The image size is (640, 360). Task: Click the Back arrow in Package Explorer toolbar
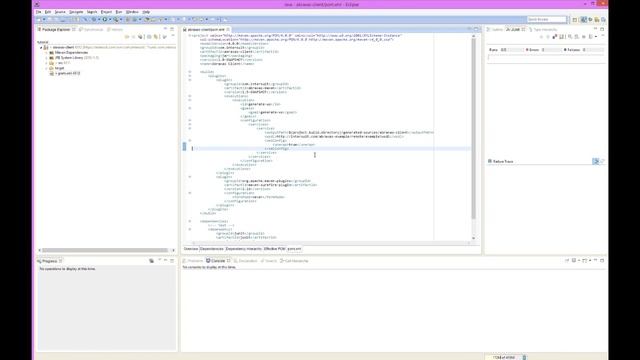click(127, 37)
